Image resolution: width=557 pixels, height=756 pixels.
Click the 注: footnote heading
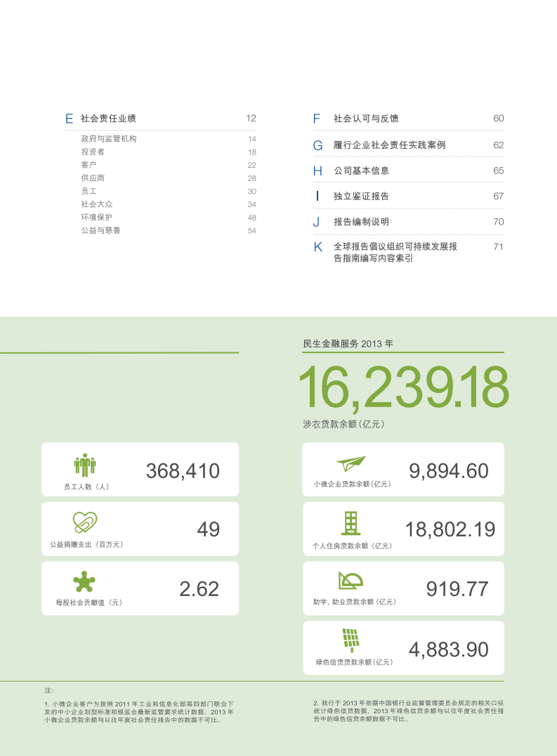point(48,691)
